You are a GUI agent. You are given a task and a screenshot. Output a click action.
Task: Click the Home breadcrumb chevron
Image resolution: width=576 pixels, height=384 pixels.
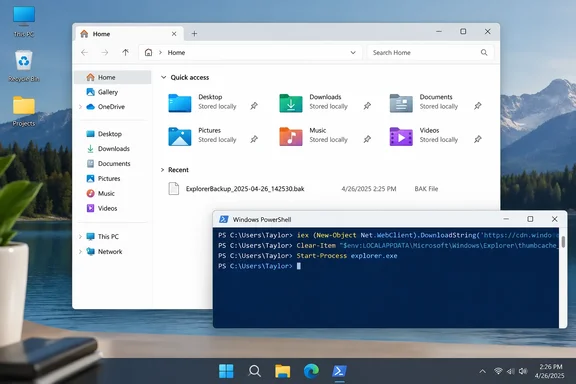(x=160, y=53)
